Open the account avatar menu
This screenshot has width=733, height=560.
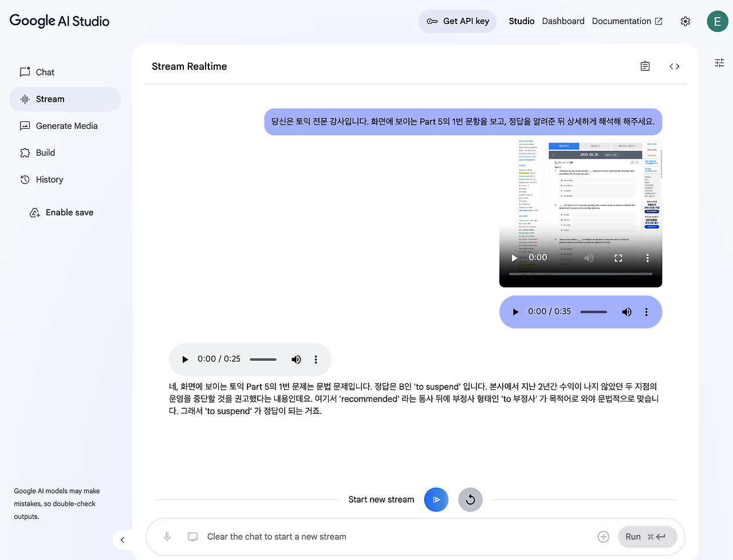tap(718, 21)
